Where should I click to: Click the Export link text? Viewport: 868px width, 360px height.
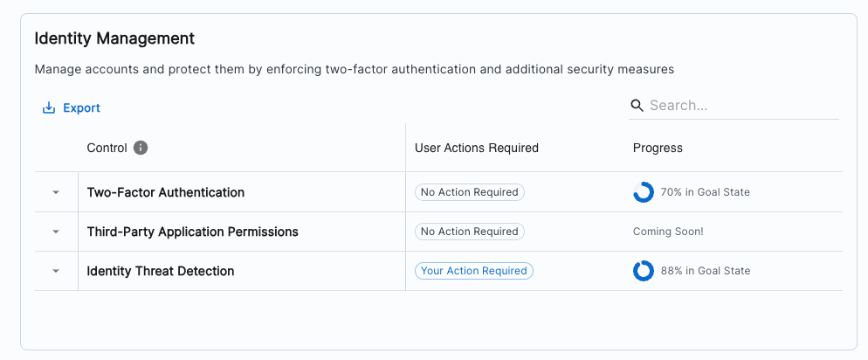coord(81,108)
